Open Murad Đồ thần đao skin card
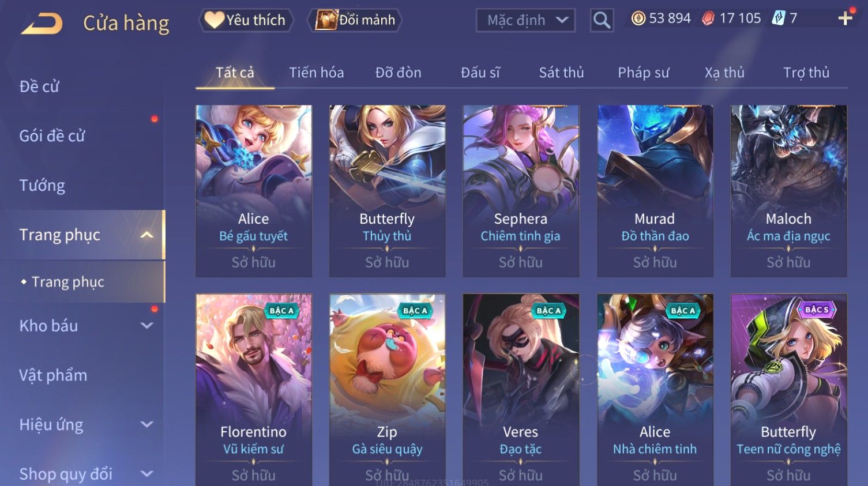The height and width of the screenshot is (486, 868). (x=655, y=191)
